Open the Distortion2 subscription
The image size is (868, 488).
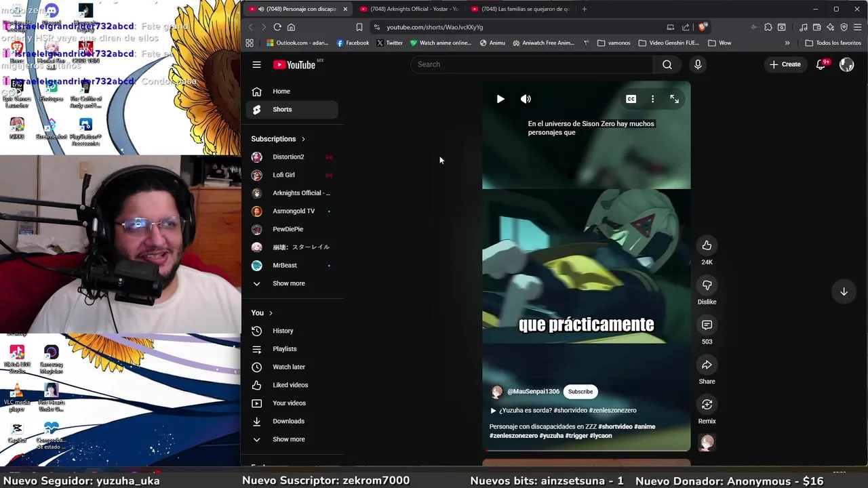pos(293,157)
